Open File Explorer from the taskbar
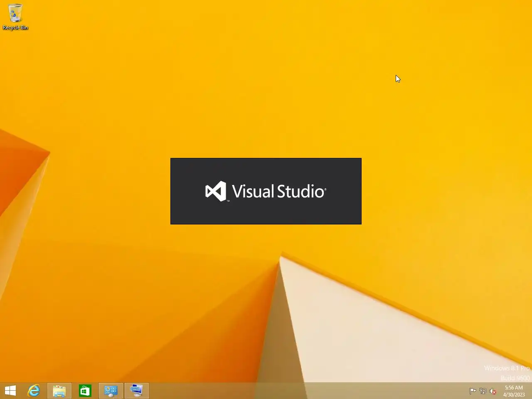This screenshot has height=399, width=532. pyautogui.click(x=59, y=391)
